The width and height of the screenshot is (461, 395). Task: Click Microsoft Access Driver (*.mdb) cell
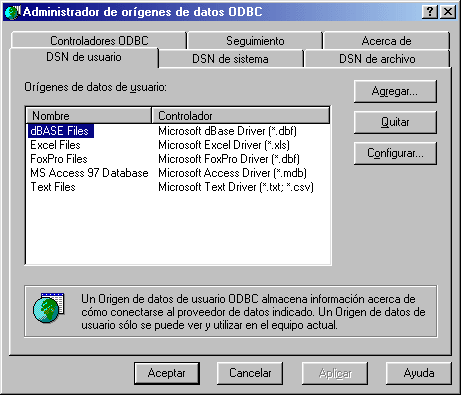point(232,173)
